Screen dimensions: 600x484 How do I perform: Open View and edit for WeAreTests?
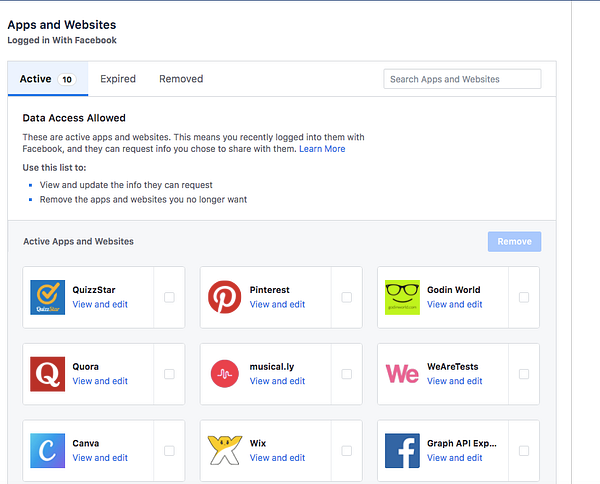point(455,381)
